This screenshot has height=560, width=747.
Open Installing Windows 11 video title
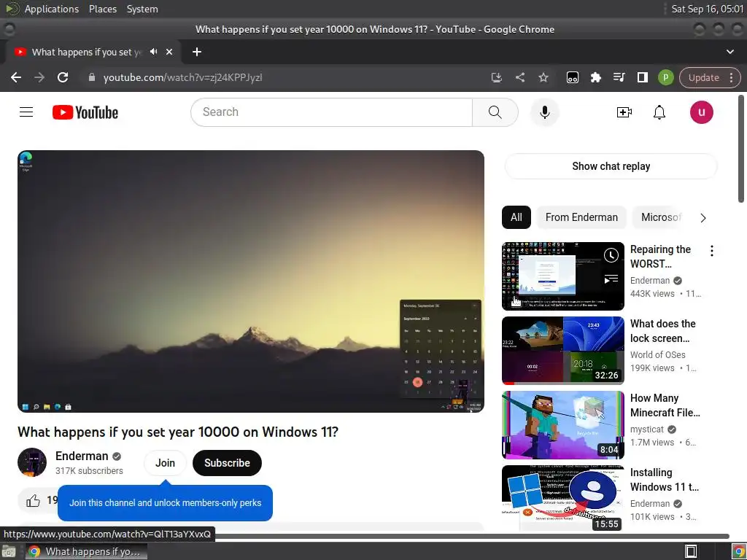[664, 480]
